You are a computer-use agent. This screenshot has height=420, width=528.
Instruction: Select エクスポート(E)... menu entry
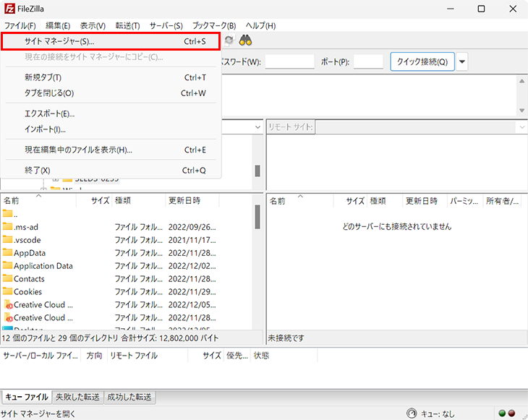[111, 113]
